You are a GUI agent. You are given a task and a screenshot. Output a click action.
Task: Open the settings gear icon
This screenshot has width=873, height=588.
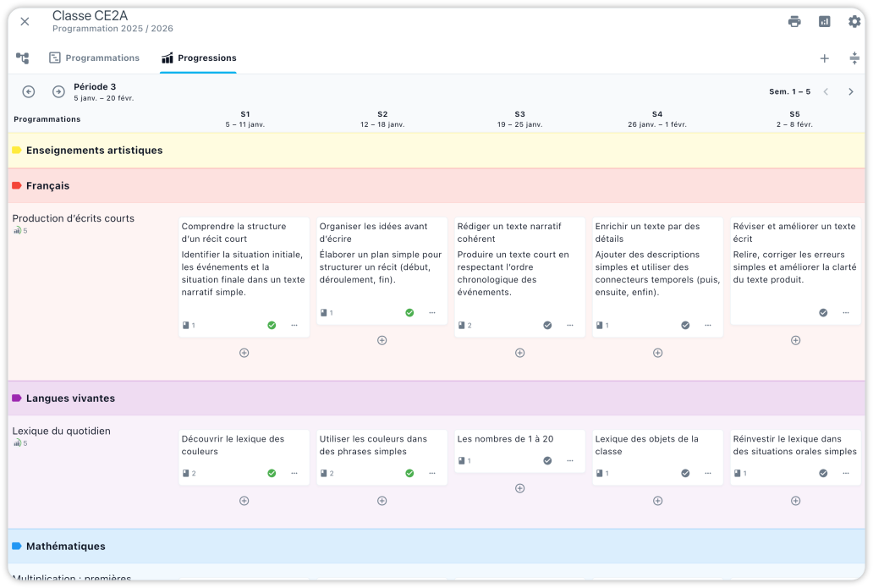(x=854, y=22)
